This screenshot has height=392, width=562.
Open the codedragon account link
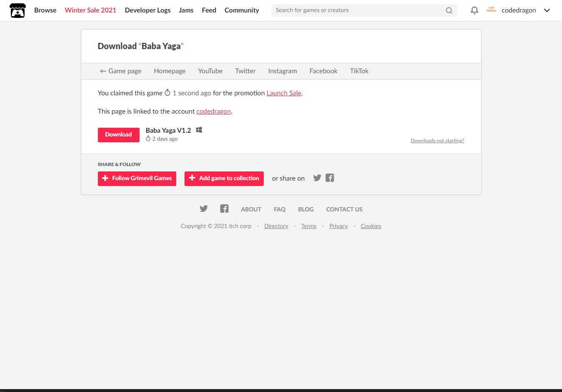point(213,112)
